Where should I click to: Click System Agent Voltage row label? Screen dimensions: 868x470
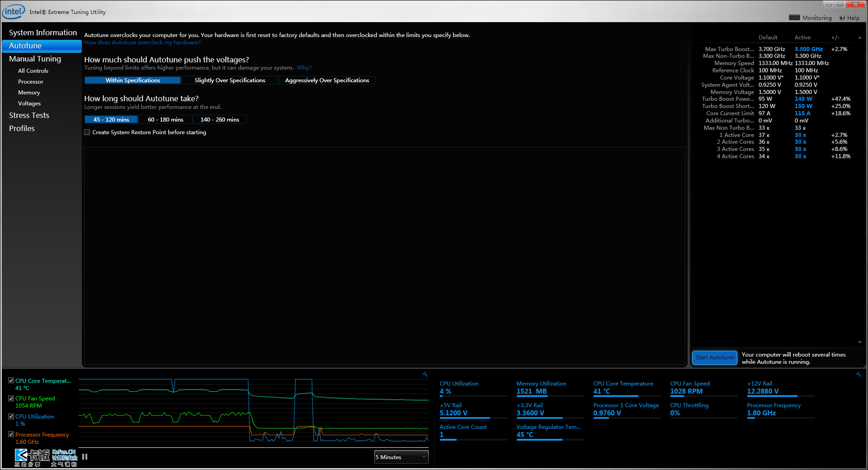click(x=727, y=85)
